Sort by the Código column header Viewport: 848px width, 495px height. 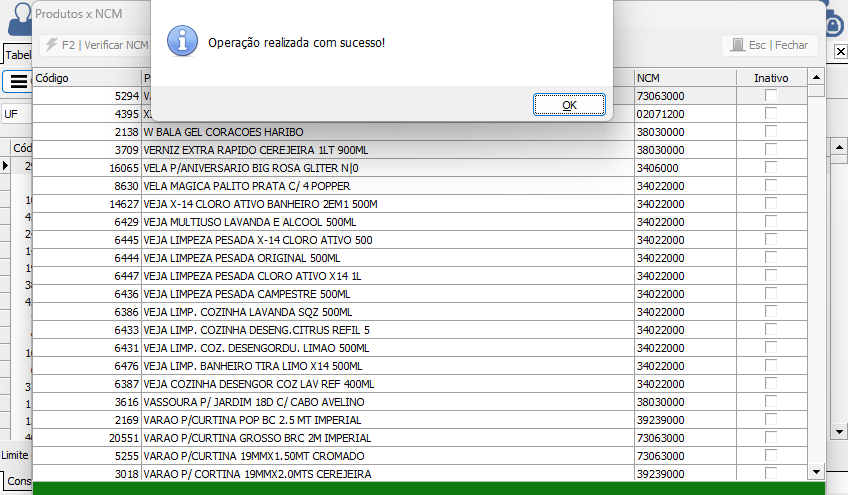click(87, 78)
